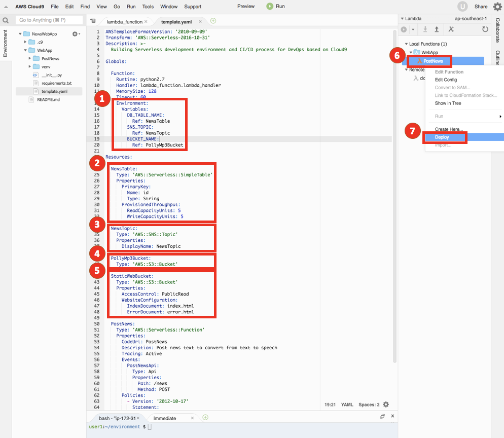This screenshot has width=504, height=438.
Task: Close the template.yaml tab
Action: [x=200, y=21]
